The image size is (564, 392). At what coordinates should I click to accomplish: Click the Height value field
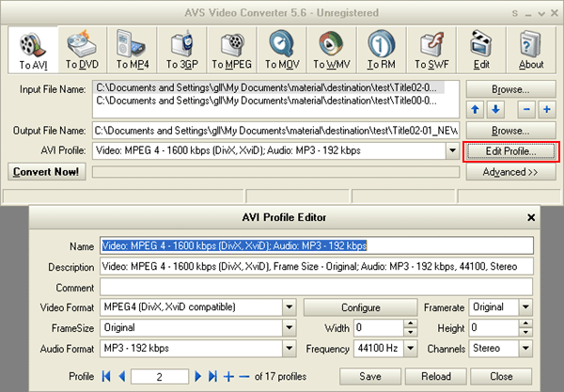pyautogui.click(x=493, y=328)
